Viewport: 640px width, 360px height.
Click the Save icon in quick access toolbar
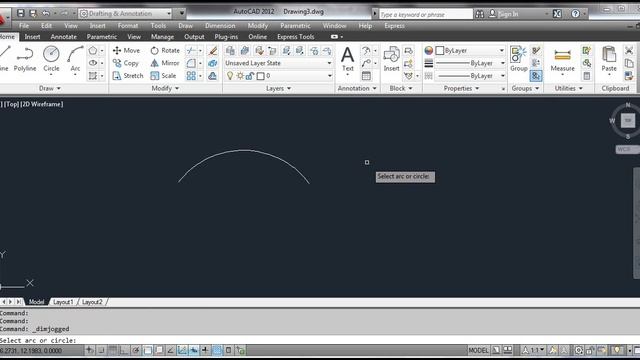coord(20,13)
